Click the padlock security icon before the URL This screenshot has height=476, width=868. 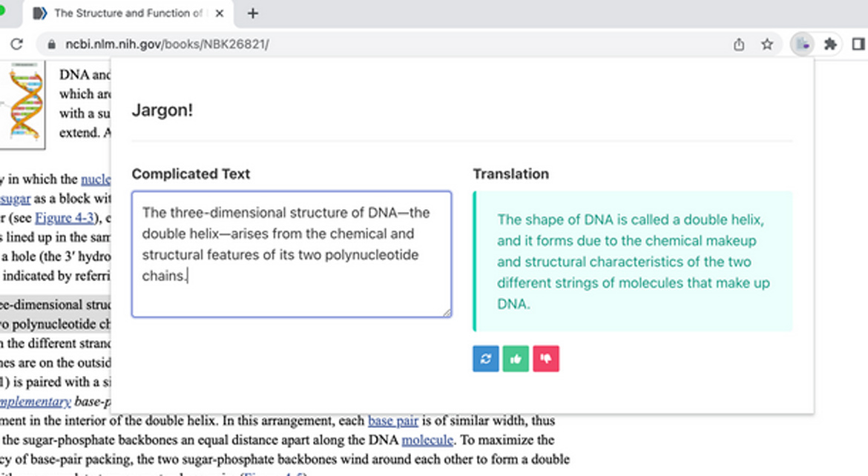tap(50, 44)
